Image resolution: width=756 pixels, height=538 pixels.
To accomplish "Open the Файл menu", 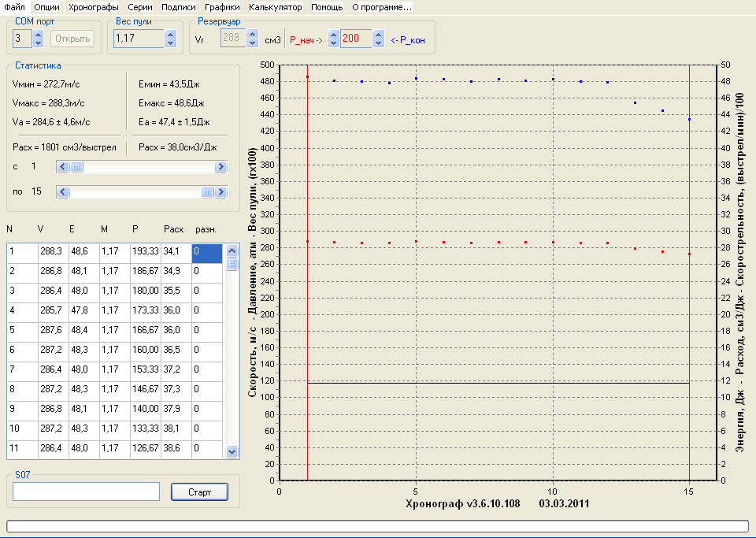I will click(14, 7).
